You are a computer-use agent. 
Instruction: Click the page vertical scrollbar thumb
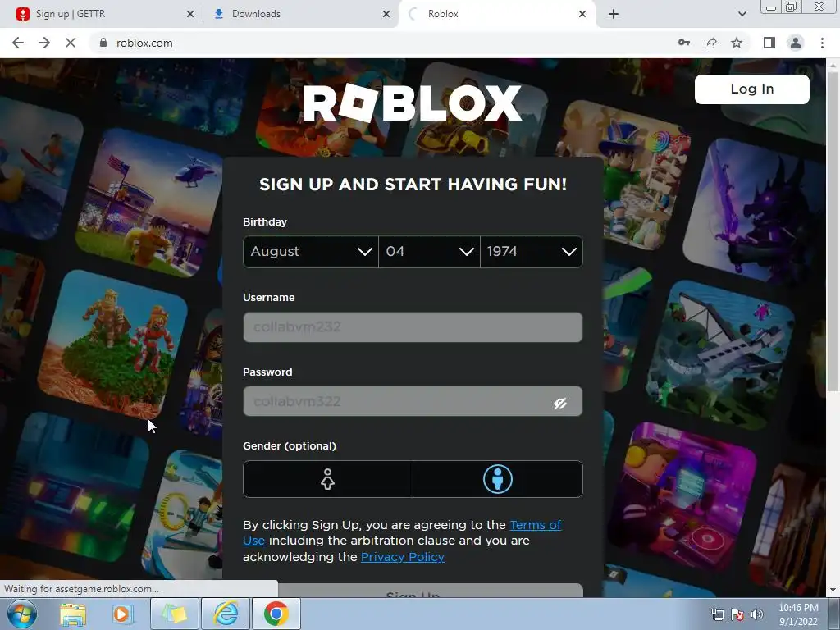point(833,231)
